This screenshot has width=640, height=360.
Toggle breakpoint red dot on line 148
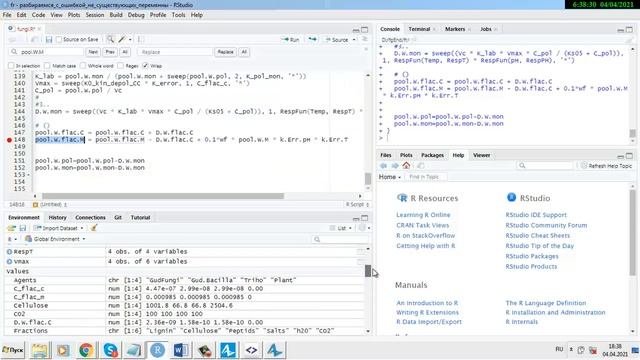[9, 140]
